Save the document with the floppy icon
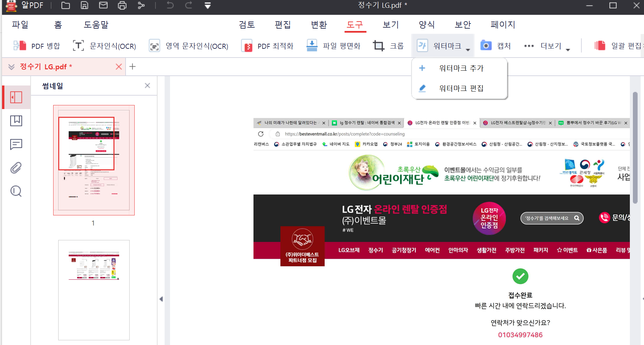The height and width of the screenshot is (345, 644). click(x=84, y=5)
